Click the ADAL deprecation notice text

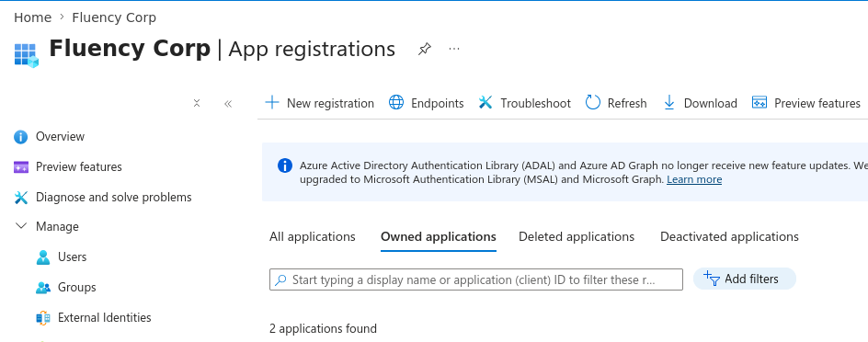584,172
